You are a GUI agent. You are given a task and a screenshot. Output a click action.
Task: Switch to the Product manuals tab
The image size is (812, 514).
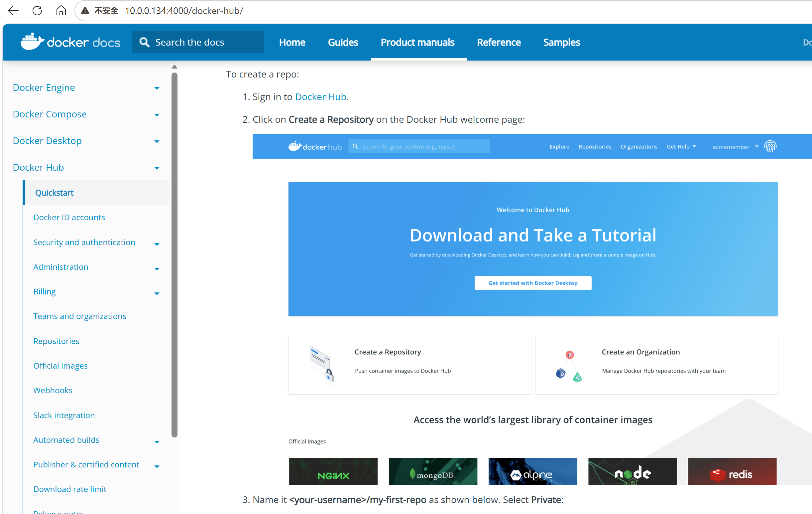pyautogui.click(x=417, y=42)
